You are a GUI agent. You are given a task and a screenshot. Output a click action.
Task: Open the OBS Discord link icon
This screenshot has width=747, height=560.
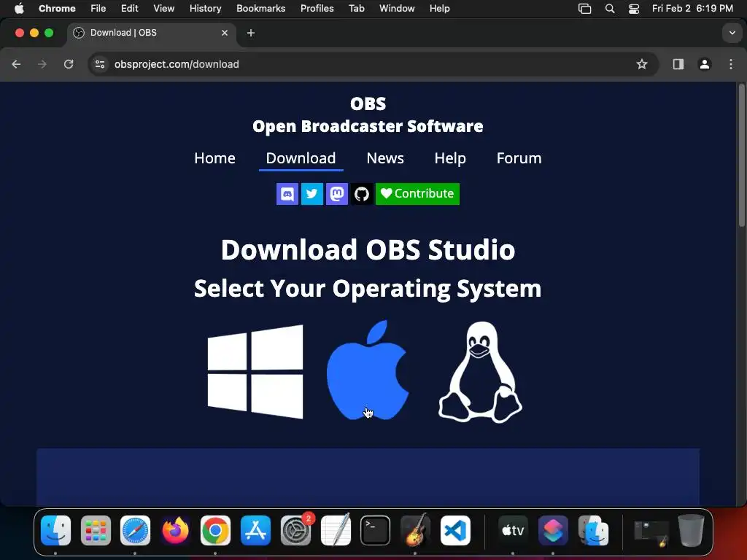pos(287,194)
